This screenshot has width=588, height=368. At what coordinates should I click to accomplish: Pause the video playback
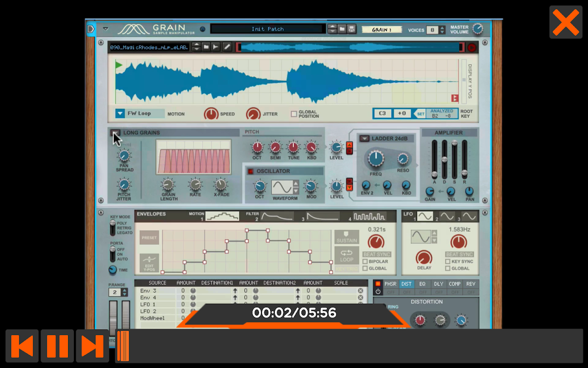tap(57, 346)
